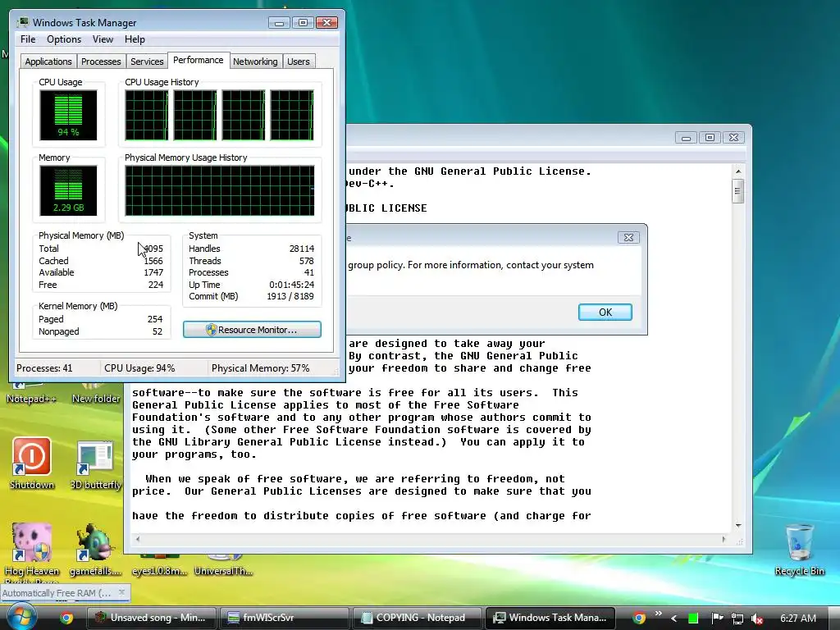Select the Performance tab
840x630 pixels.
(x=199, y=60)
